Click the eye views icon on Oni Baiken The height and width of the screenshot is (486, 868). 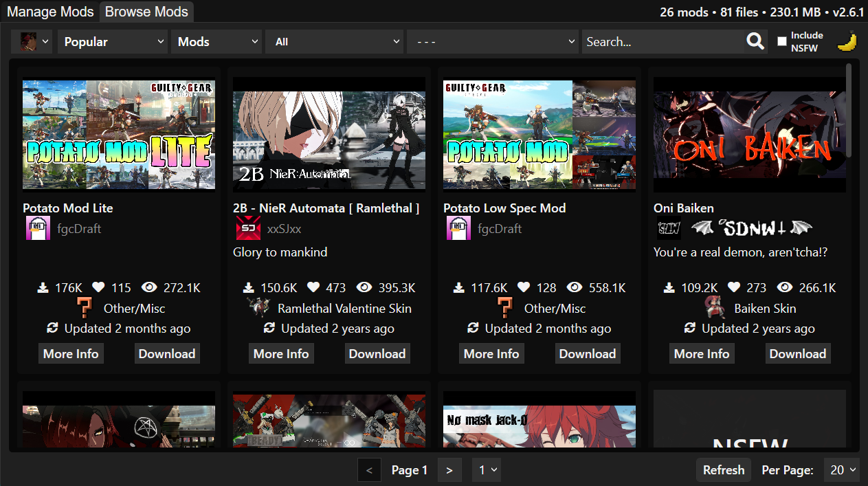[x=785, y=287]
